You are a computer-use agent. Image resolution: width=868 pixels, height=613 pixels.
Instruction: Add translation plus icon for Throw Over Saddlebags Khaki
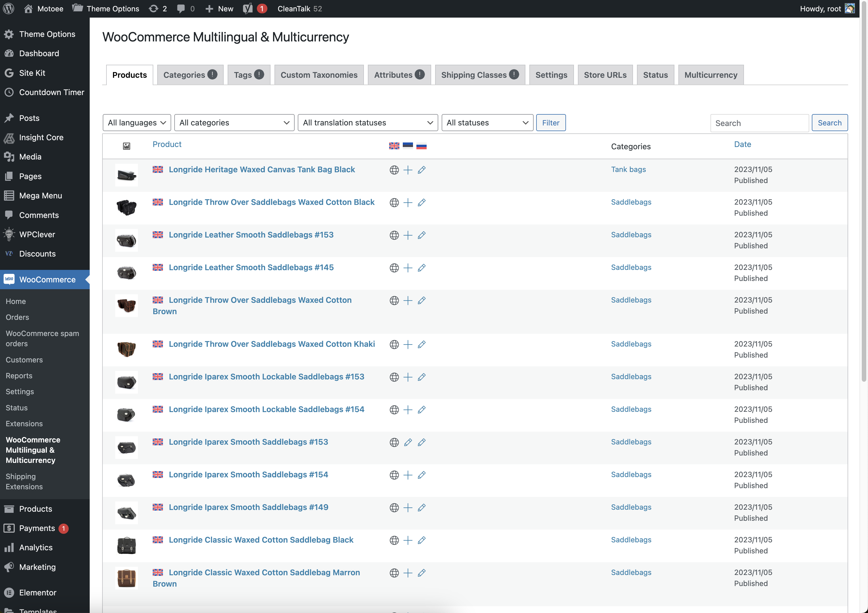pyautogui.click(x=408, y=344)
